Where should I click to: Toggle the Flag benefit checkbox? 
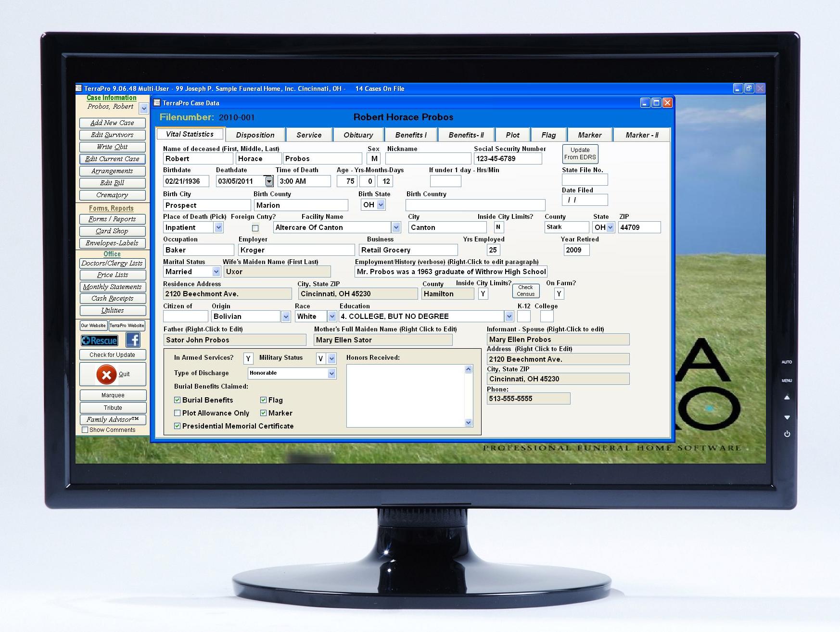[x=263, y=400]
